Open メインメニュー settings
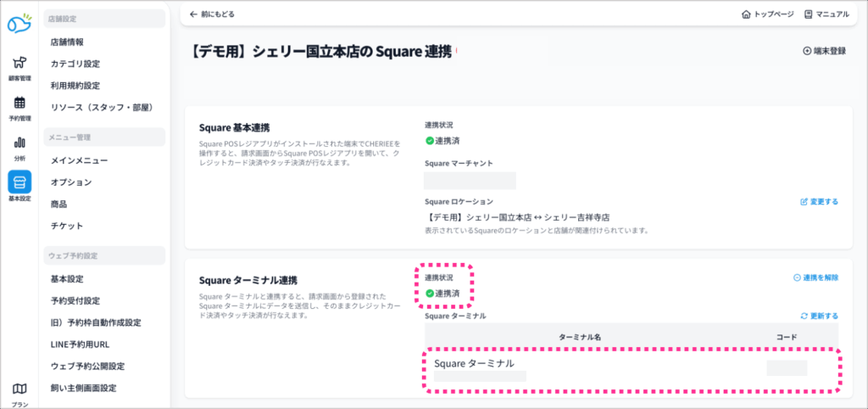This screenshot has width=868, height=409. 79,160
